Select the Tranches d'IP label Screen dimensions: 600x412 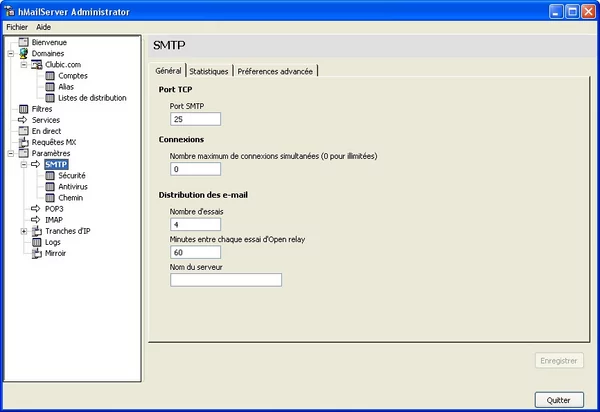(x=67, y=231)
